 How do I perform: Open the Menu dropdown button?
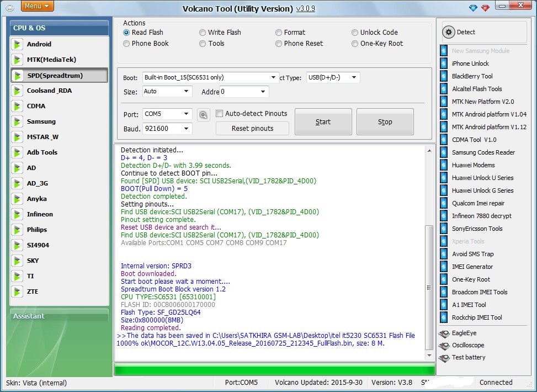tap(38, 6)
